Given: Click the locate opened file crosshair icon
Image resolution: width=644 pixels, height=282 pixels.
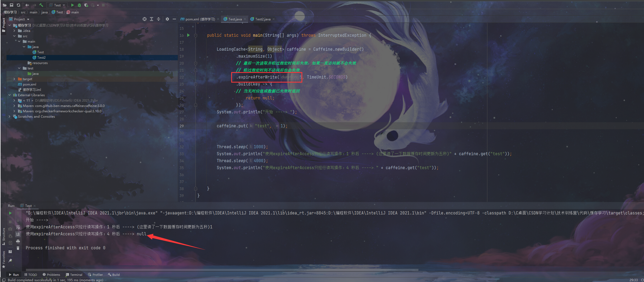Looking at the screenshot, I should point(145,19).
